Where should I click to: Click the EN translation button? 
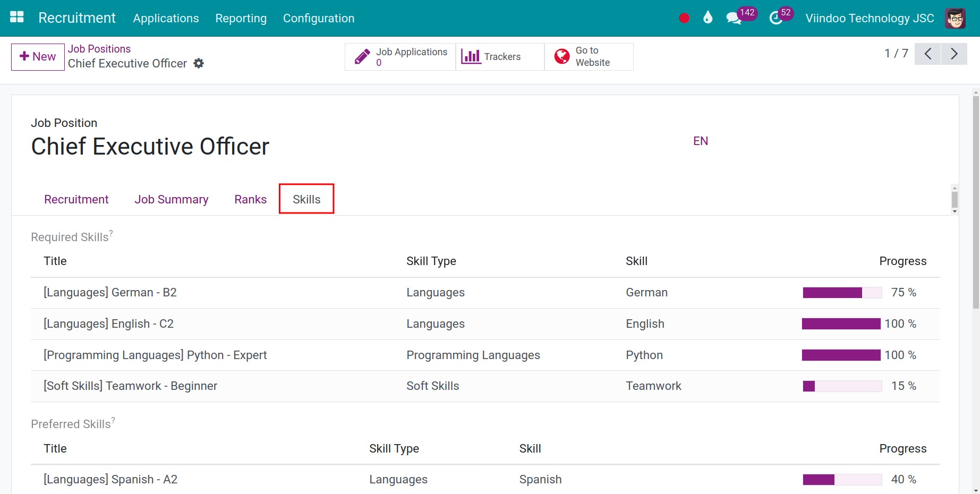701,141
